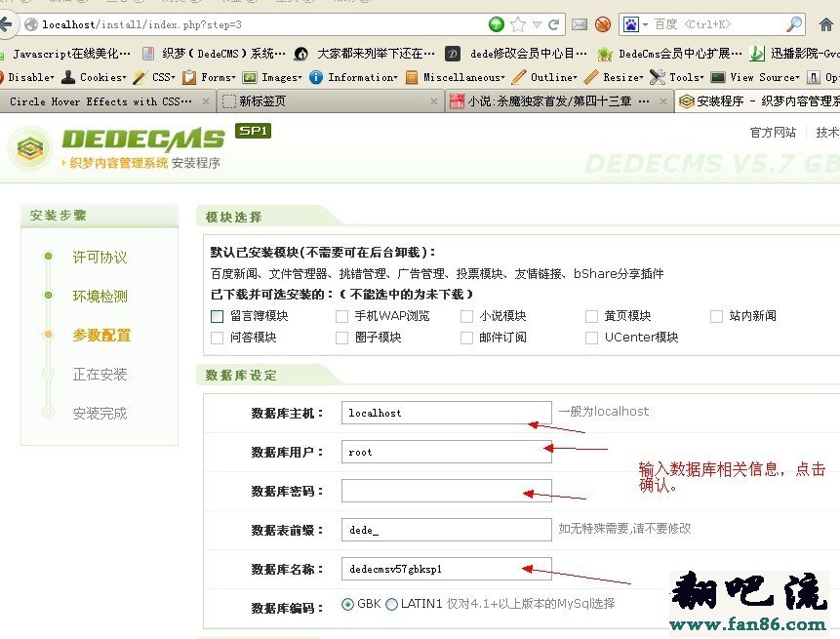Click the envelope mail icon in the toolbar
This screenshot has width=840, height=639.
point(580,24)
